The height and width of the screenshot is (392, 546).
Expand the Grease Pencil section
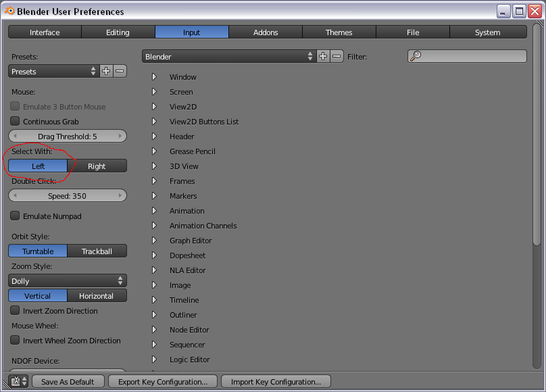(154, 151)
